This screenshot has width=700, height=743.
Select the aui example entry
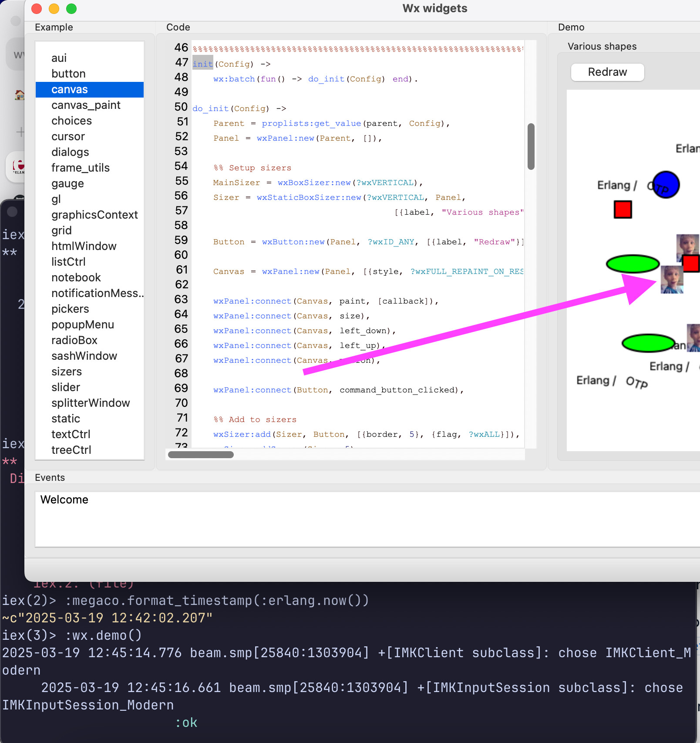point(59,58)
